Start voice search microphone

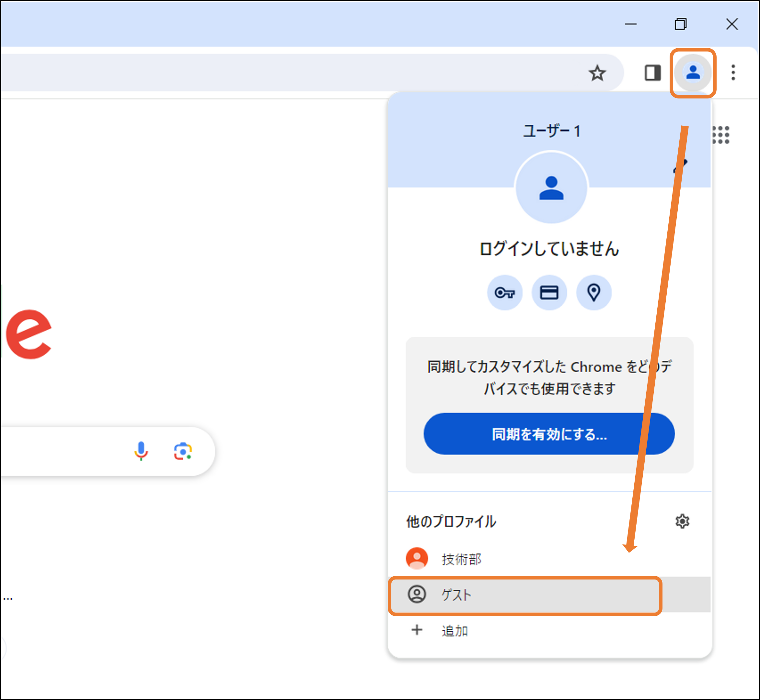141,451
